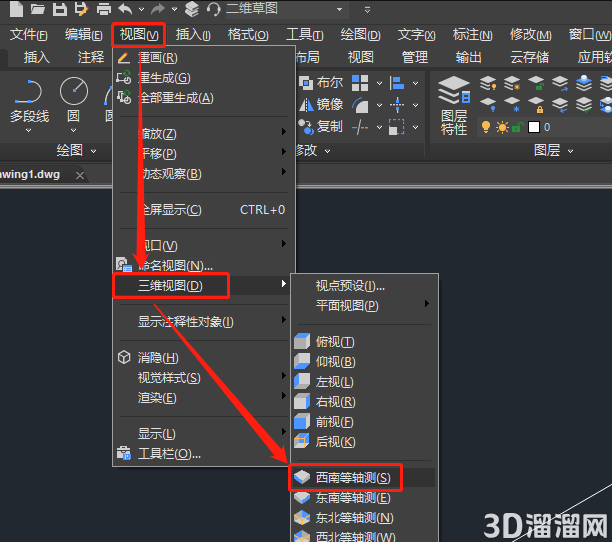Open the 标注(N) menu
Image resolution: width=612 pixels, height=542 pixels.
472,35
